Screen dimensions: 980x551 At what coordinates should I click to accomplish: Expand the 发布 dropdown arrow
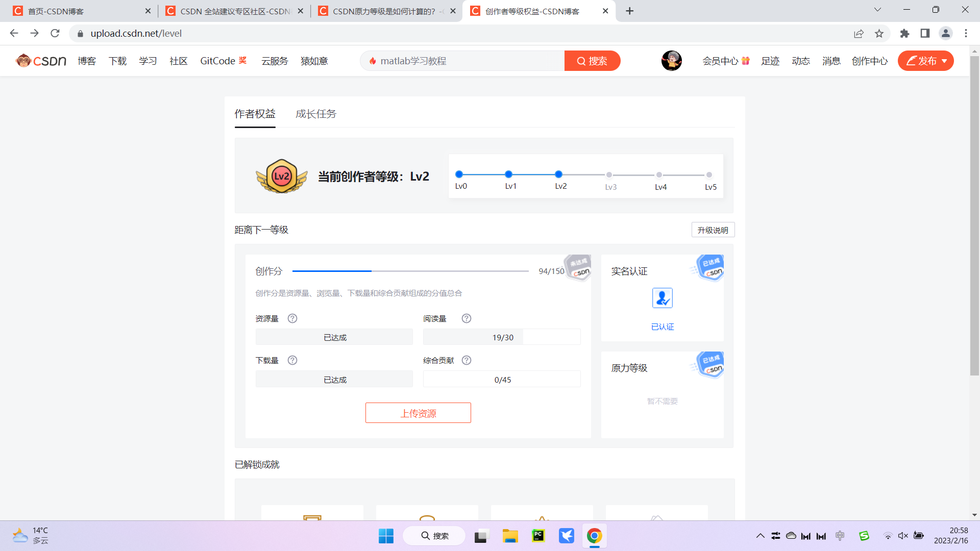tap(945, 61)
